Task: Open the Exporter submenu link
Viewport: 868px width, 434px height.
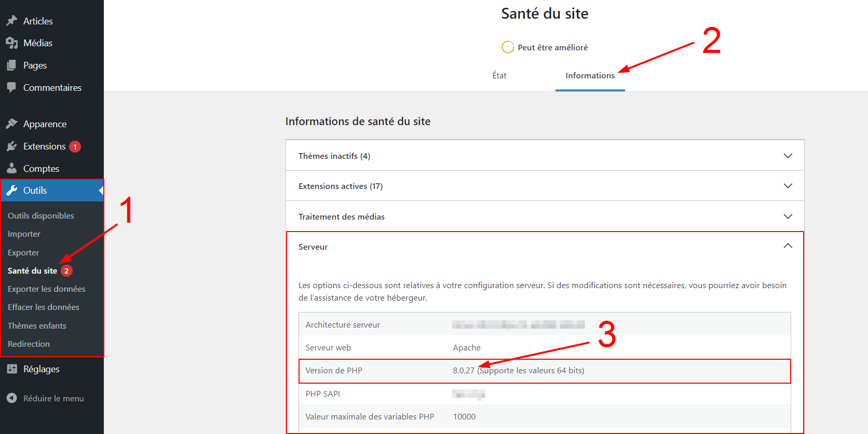Action: click(x=23, y=253)
